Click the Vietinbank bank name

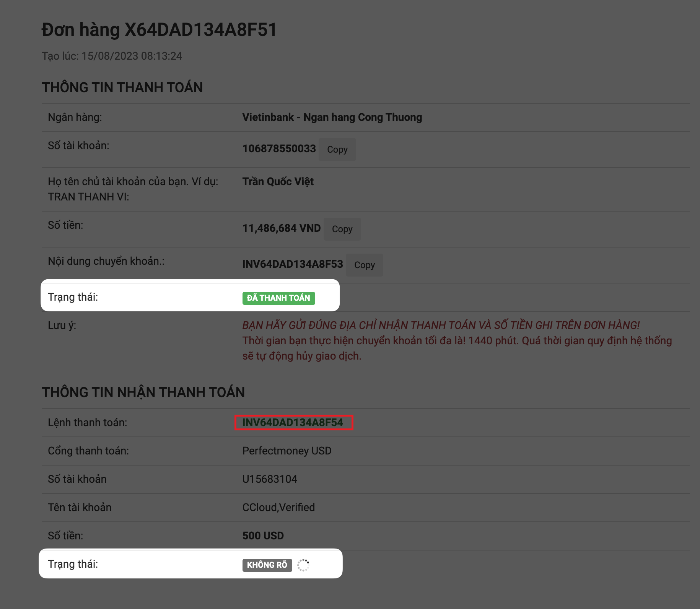[332, 117]
